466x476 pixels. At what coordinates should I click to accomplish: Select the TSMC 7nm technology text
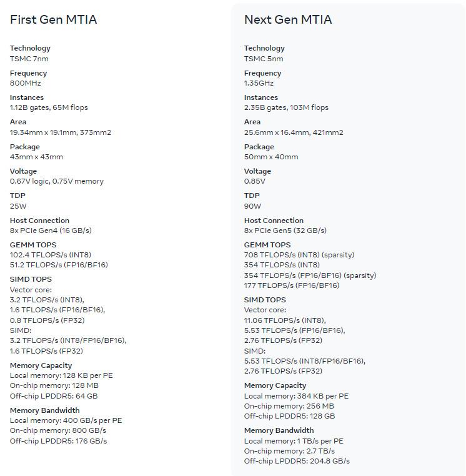(29, 59)
